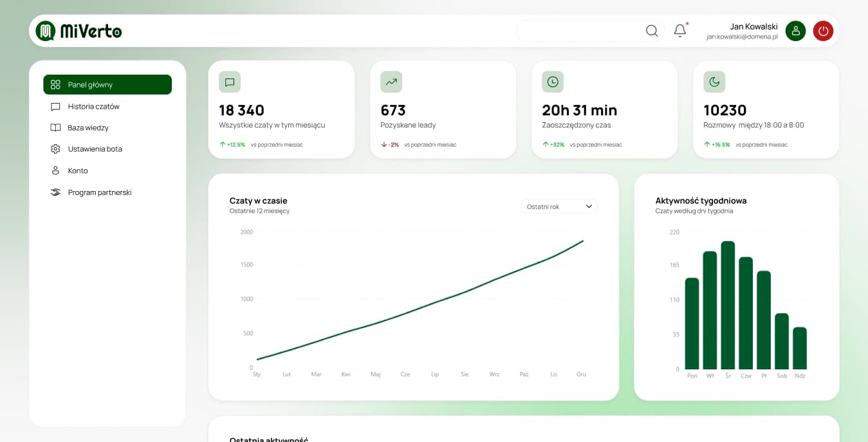
Task: Select Konto in the sidebar
Action: (x=107, y=170)
